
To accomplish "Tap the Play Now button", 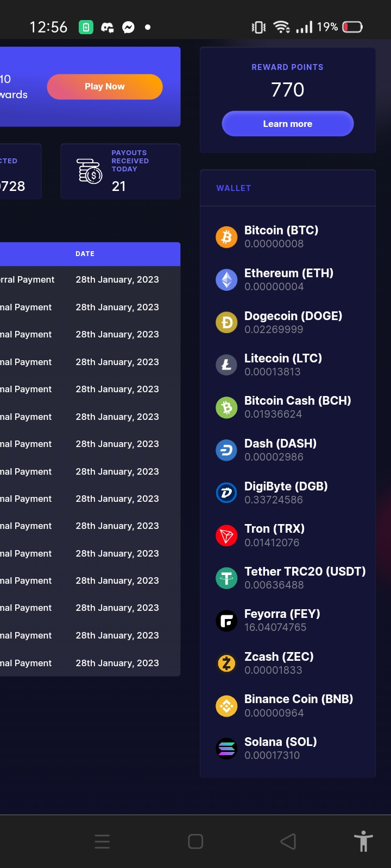I will [x=105, y=87].
